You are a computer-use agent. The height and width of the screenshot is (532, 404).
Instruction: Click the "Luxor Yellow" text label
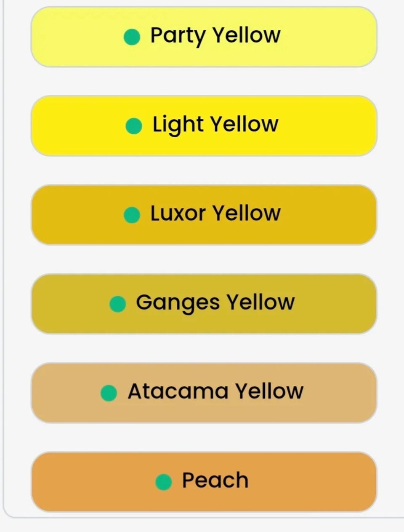[x=215, y=213]
